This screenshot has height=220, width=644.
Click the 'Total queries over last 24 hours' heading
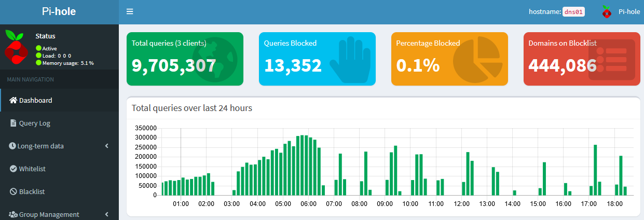click(x=192, y=108)
